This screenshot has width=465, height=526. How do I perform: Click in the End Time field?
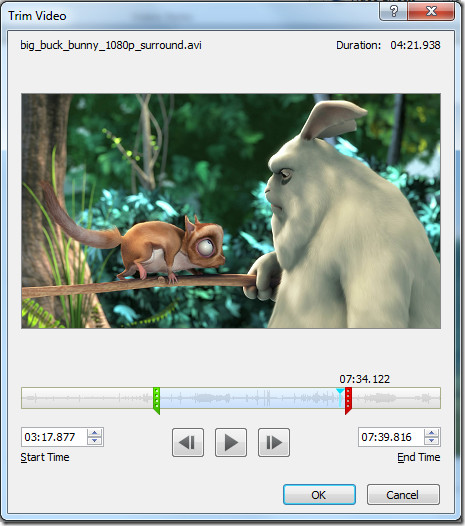(391, 437)
